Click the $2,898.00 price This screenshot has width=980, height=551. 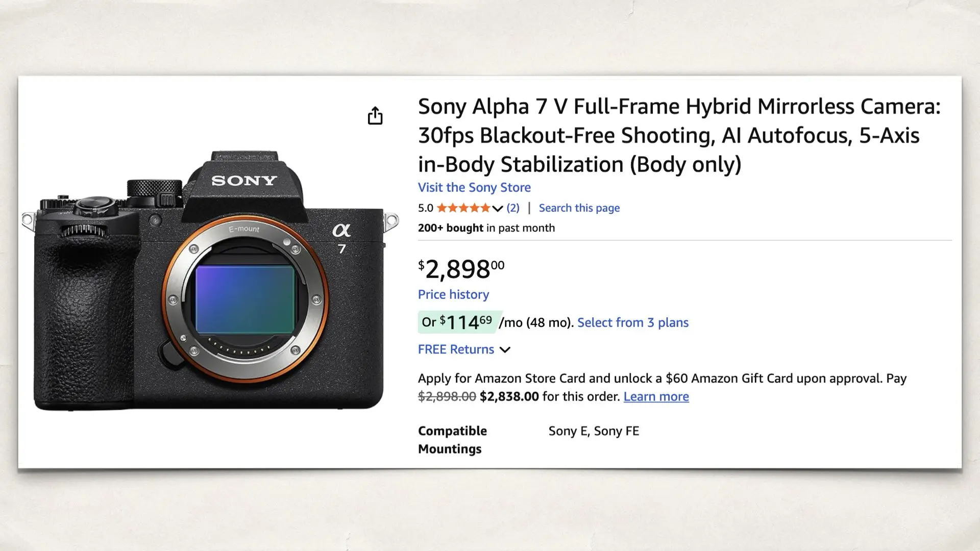tap(459, 268)
